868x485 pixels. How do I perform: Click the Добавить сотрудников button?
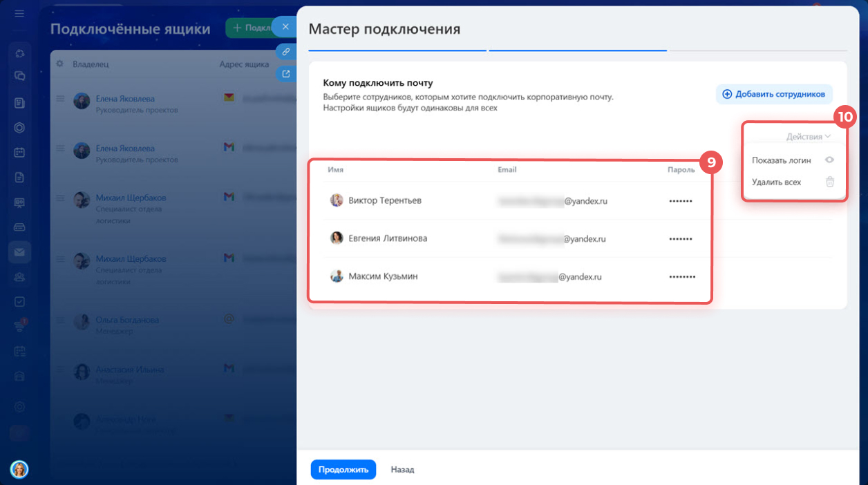[x=773, y=94]
